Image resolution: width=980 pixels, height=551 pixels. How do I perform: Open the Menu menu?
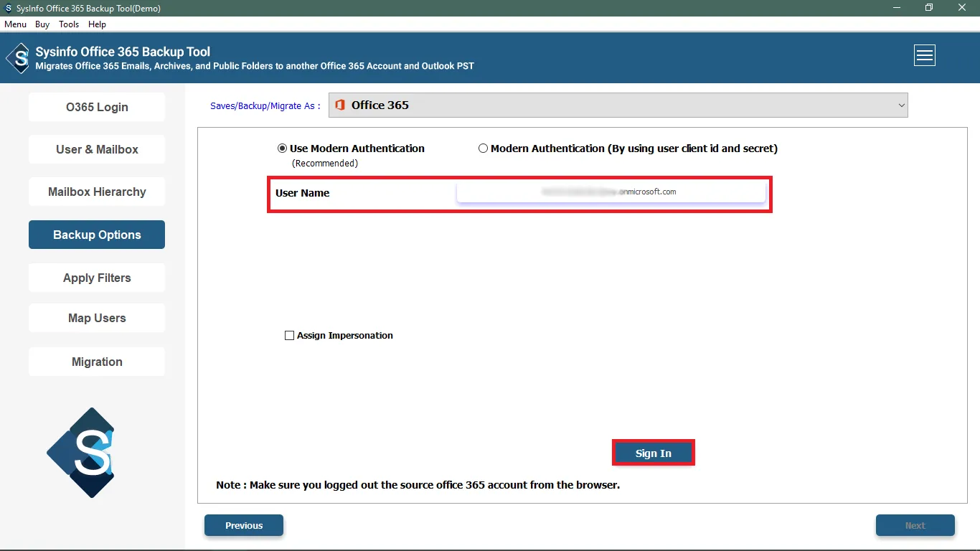[15, 24]
